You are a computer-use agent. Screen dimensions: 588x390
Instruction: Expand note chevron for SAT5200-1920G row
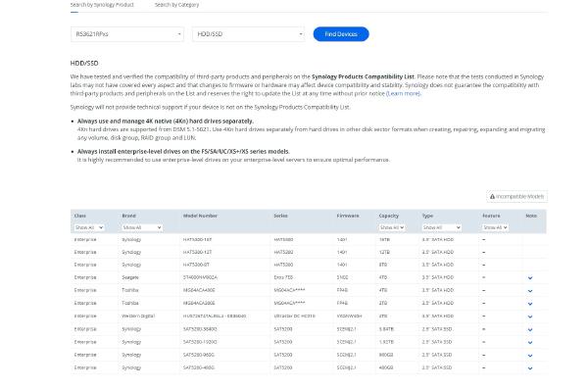pos(530,342)
